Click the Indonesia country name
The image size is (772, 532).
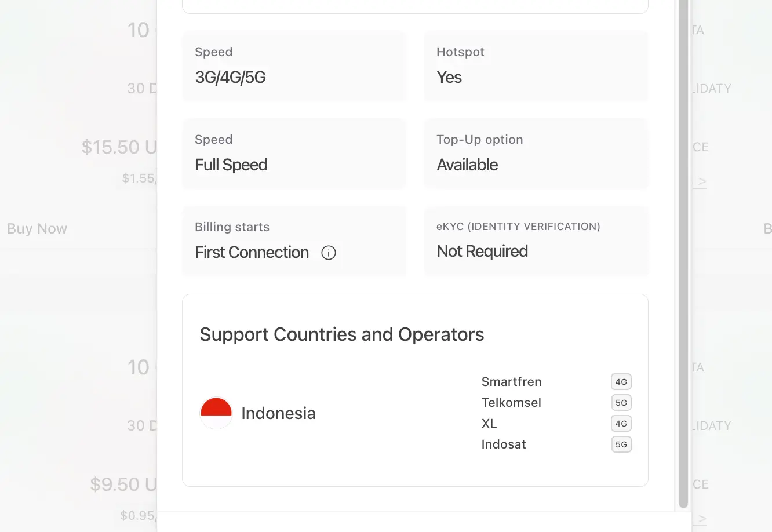[x=278, y=413]
